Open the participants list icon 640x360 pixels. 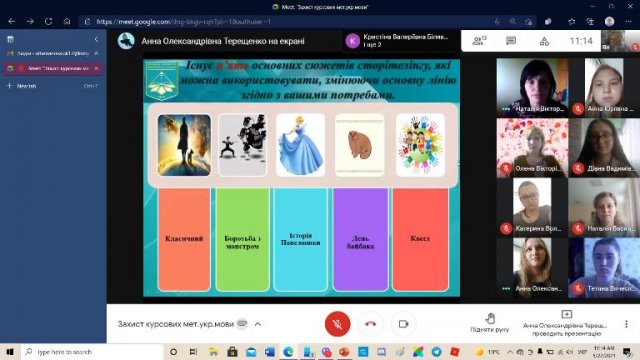(479, 40)
